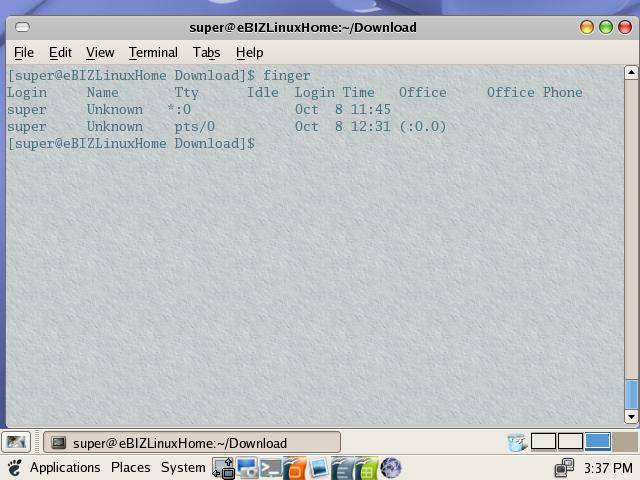Open the Terminal menu in menu bar
This screenshot has width=640, height=480.
point(153,52)
